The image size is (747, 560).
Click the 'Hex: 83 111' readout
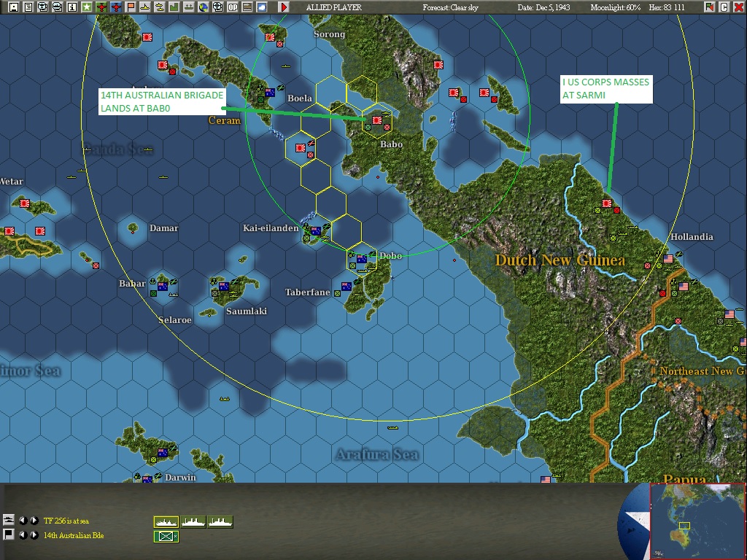coord(667,7)
